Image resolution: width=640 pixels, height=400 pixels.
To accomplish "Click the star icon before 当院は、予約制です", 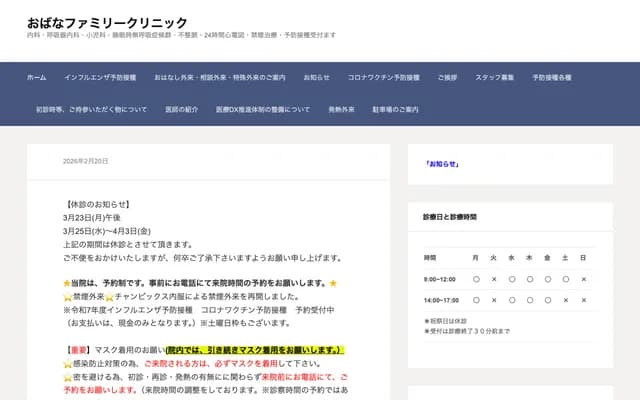I will point(67,283).
